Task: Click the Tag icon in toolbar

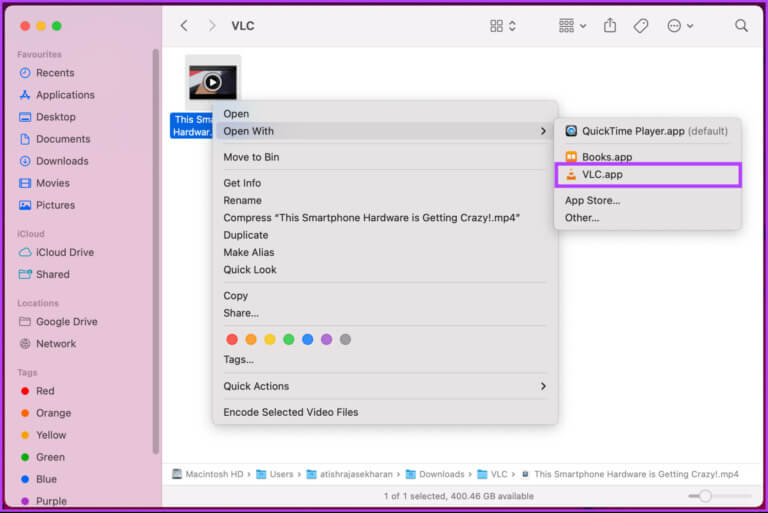Action: pyautogui.click(x=641, y=26)
